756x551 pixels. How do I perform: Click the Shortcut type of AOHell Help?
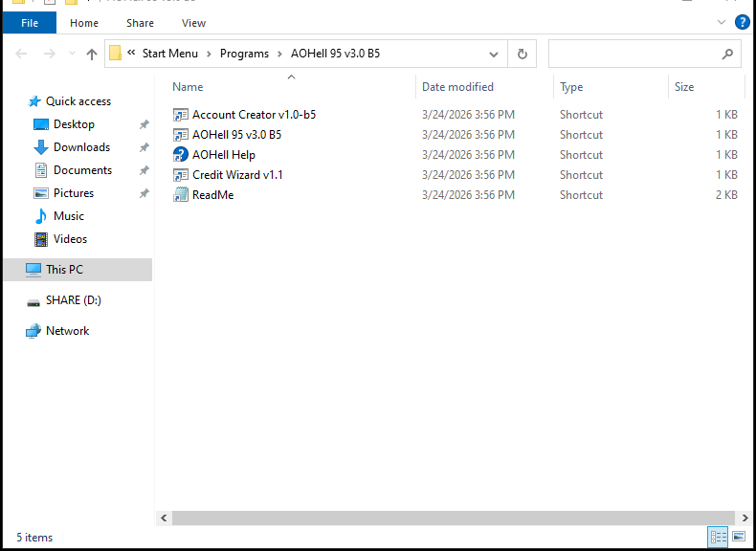tap(581, 155)
